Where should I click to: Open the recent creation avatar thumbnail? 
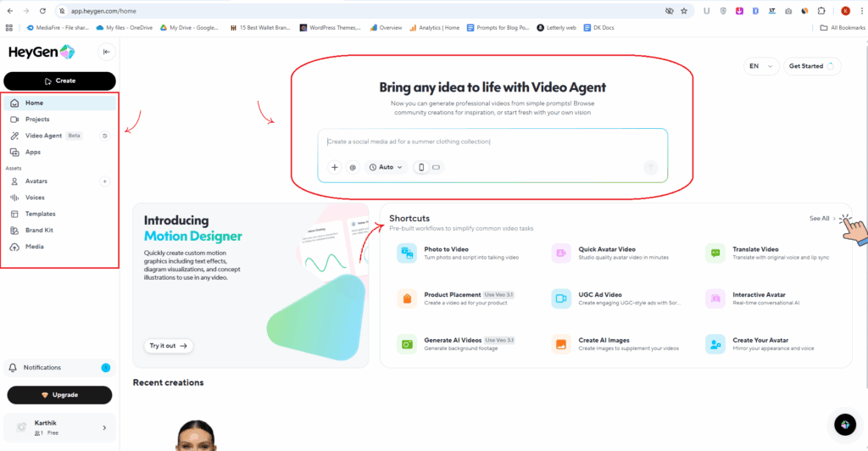(196, 435)
